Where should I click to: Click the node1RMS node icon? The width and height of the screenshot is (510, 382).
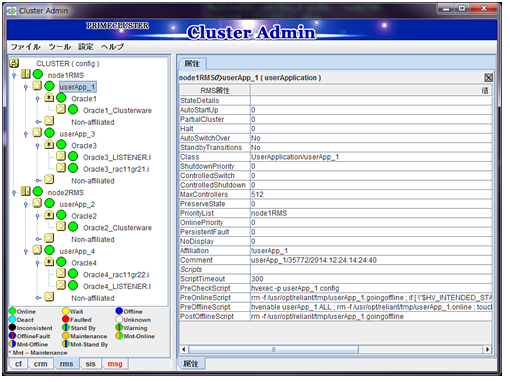26,74
